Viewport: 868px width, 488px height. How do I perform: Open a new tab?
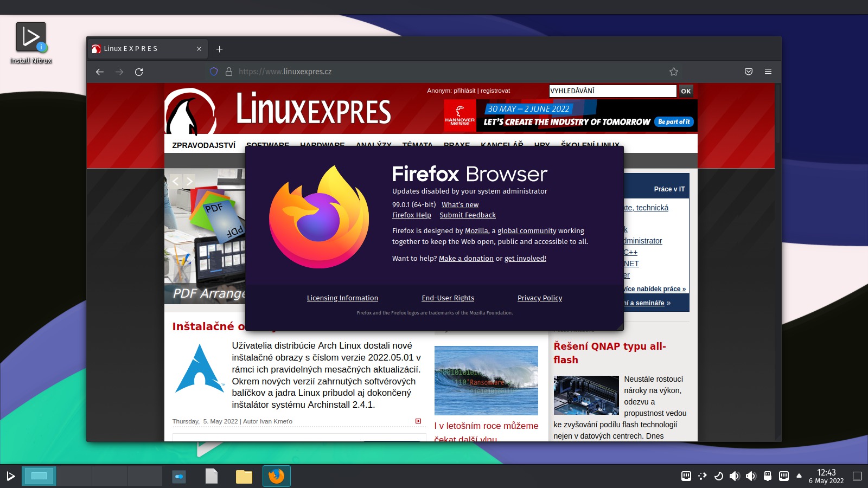(219, 49)
